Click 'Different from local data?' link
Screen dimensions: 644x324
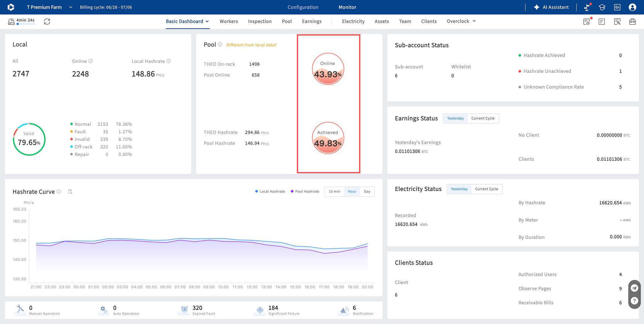click(252, 45)
